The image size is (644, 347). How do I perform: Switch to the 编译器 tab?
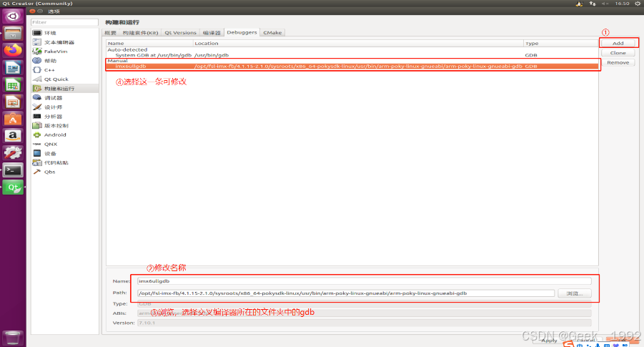pos(212,32)
